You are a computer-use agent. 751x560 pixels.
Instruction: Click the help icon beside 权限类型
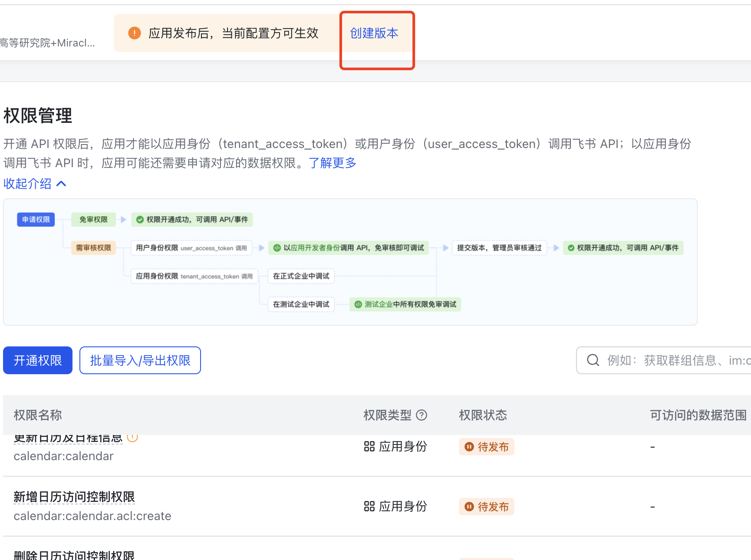click(422, 415)
